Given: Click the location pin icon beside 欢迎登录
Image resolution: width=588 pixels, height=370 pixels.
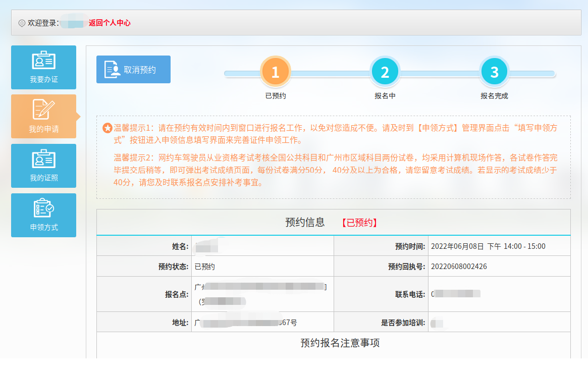Looking at the screenshot, I should [x=22, y=23].
